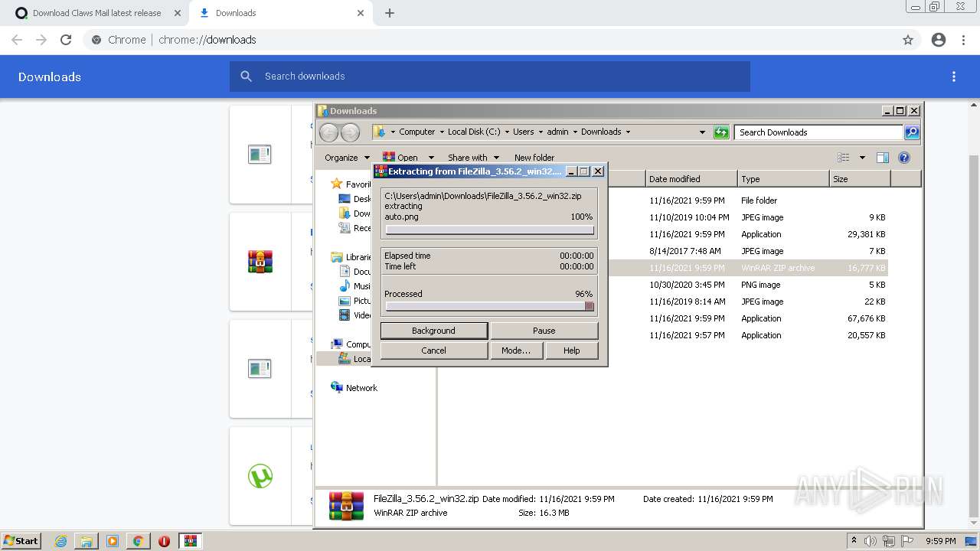
Task: Select the 67,676 KB Application row
Action: click(662, 318)
